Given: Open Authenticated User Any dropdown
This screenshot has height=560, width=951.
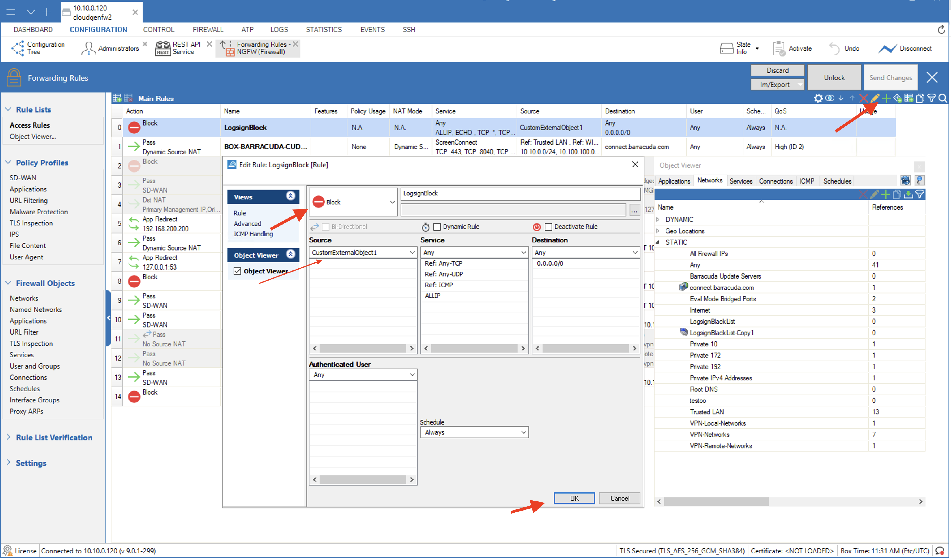Looking at the screenshot, I should pyautogui.click(x=363, y=375).
